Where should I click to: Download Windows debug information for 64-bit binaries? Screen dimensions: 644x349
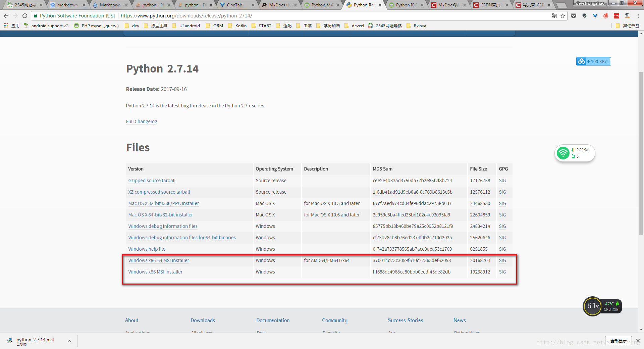point(182,238)
